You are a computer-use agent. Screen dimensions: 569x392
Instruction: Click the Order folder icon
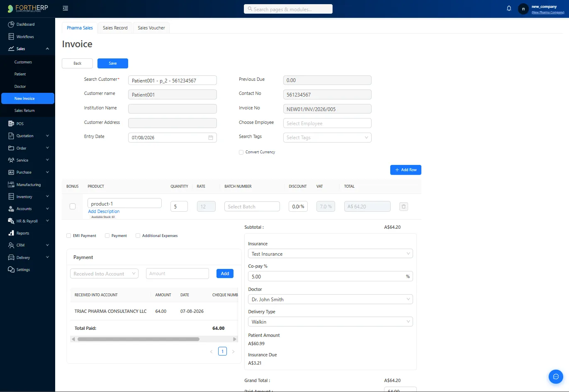(11, 148)
